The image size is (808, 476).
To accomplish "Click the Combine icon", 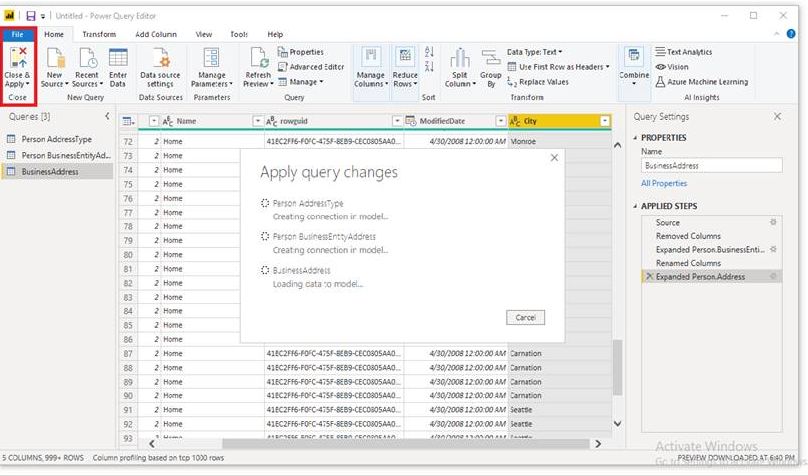I will [634, 57].
